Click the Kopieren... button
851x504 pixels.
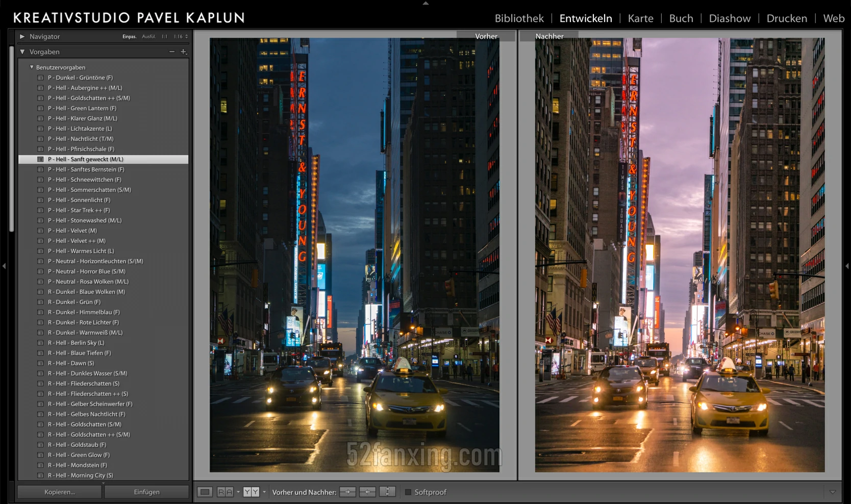coord(60,492)
